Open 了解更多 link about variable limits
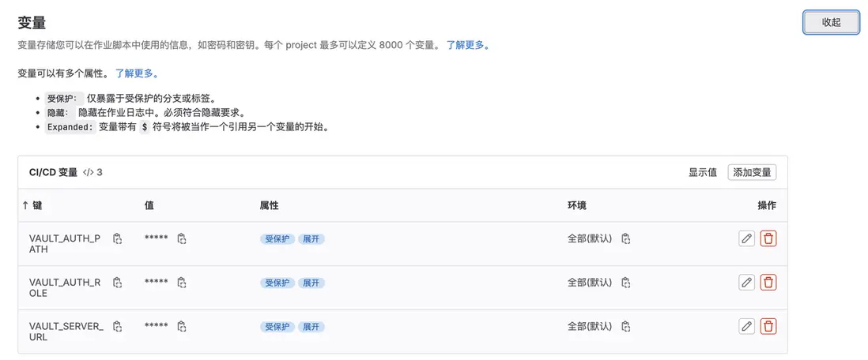868x360 pixels. point(468,45)
